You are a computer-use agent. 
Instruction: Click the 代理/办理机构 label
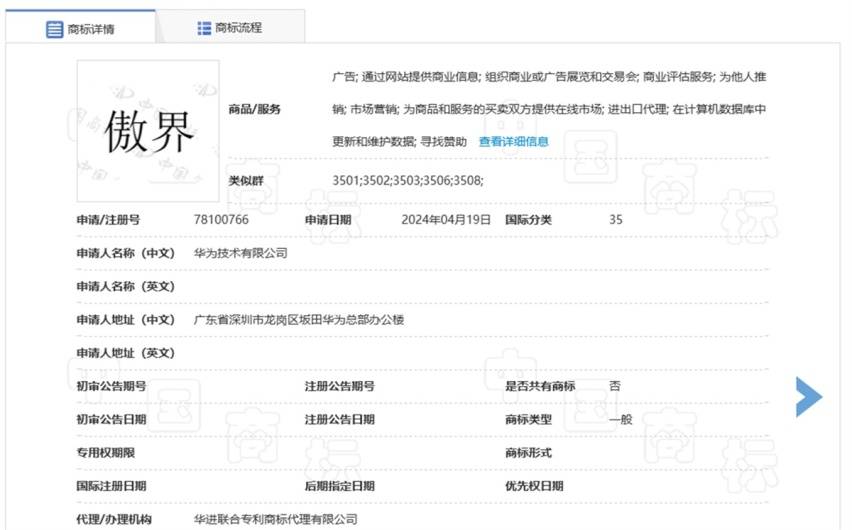114,519
